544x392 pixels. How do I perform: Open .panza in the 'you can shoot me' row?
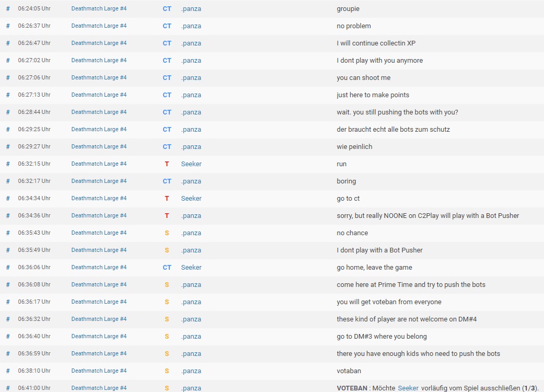pyautogui.click(x=191, y=78)
